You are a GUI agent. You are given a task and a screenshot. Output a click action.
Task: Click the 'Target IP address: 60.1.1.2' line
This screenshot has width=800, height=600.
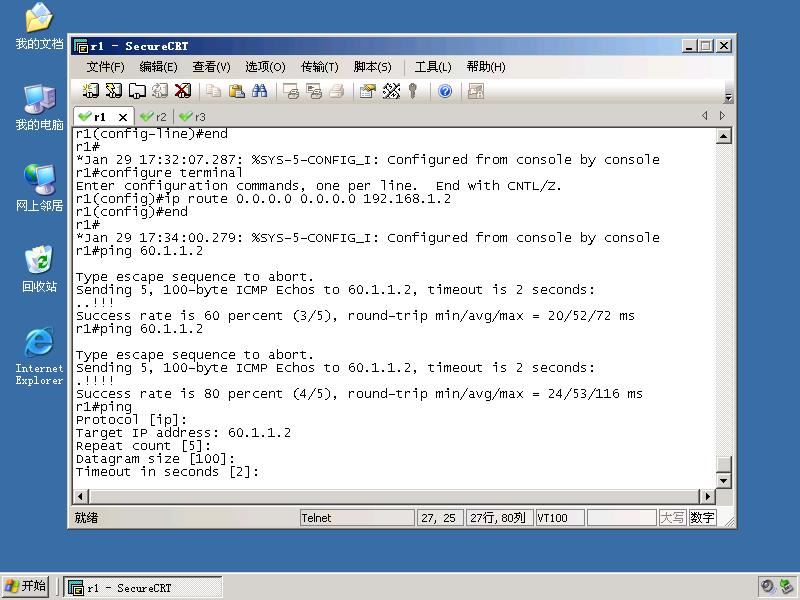click(x=183, y=433)
